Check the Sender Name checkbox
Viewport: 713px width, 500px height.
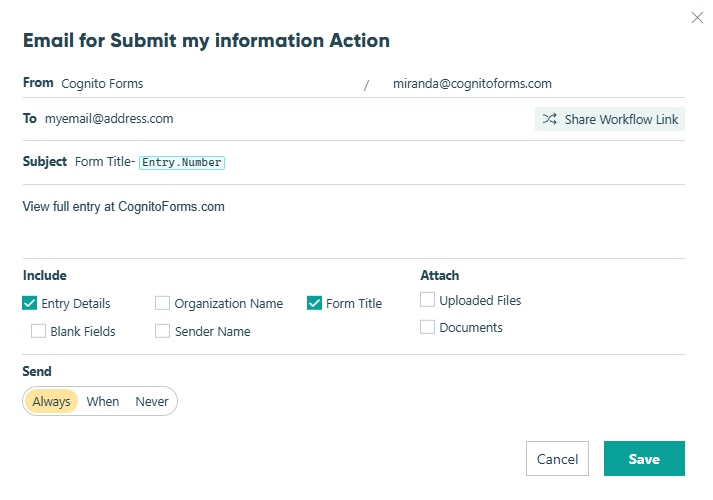pyautogui.click(x=162, y=331)
